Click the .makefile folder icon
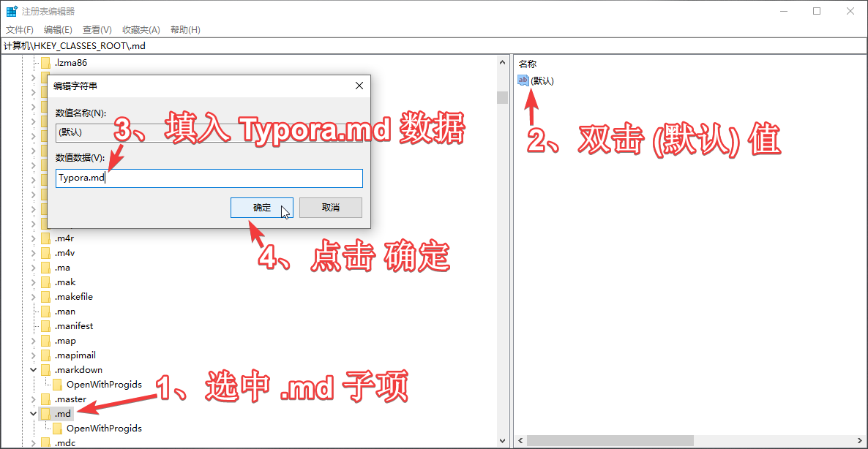868x449 pixels. coord(46,296)
